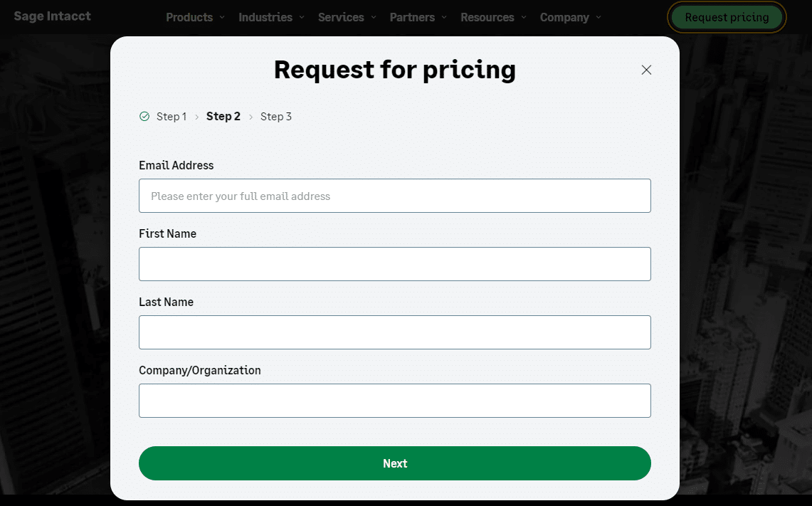Open the Products navigation menu
812x506 pixels.
click(189, 17)
